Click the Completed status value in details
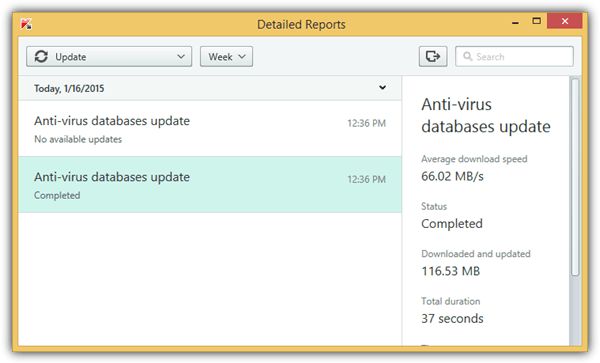The width and height of the screenshot is (600, 363). coord(452,224)
